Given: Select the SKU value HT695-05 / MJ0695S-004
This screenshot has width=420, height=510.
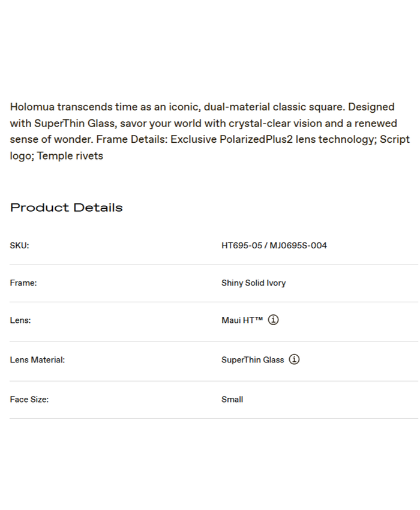Looking at the screenshot, I should [x=274, y=245].
